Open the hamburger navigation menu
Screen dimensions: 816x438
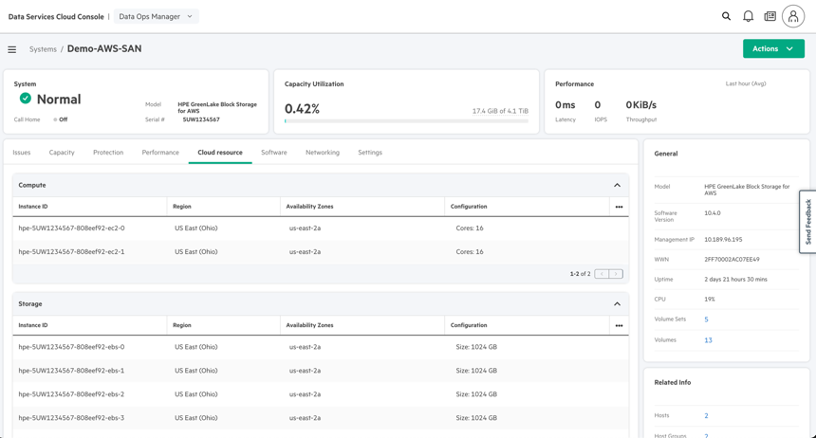pyautogui.click(x=12, y=49)
